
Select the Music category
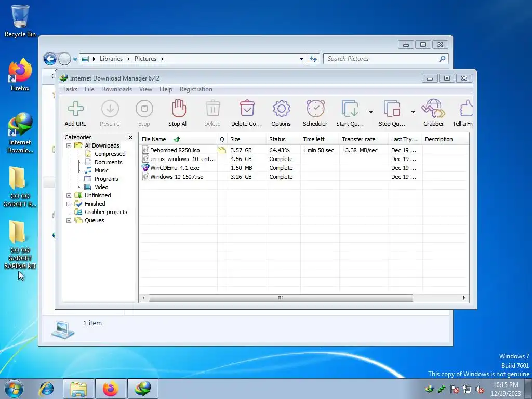101,170
